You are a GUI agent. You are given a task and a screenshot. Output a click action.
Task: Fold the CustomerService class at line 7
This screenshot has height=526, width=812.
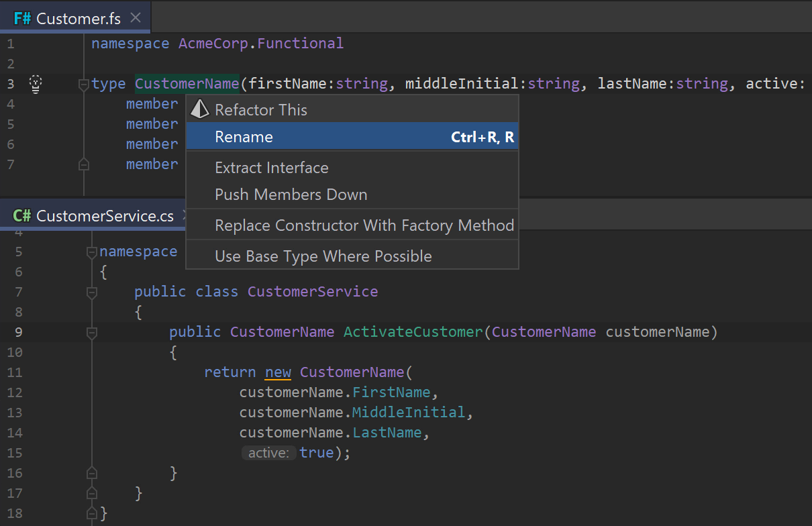pyautogui.click(x=92, y=293)
